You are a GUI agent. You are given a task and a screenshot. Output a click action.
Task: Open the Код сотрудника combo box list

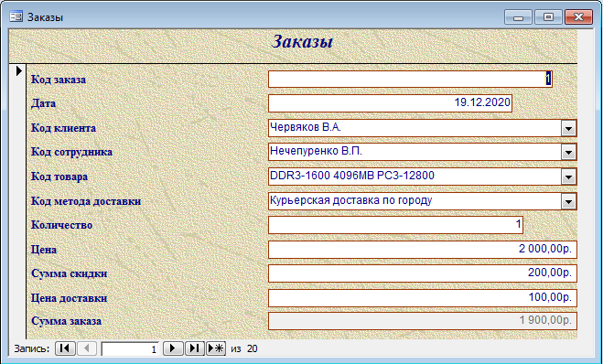(568, 152)
